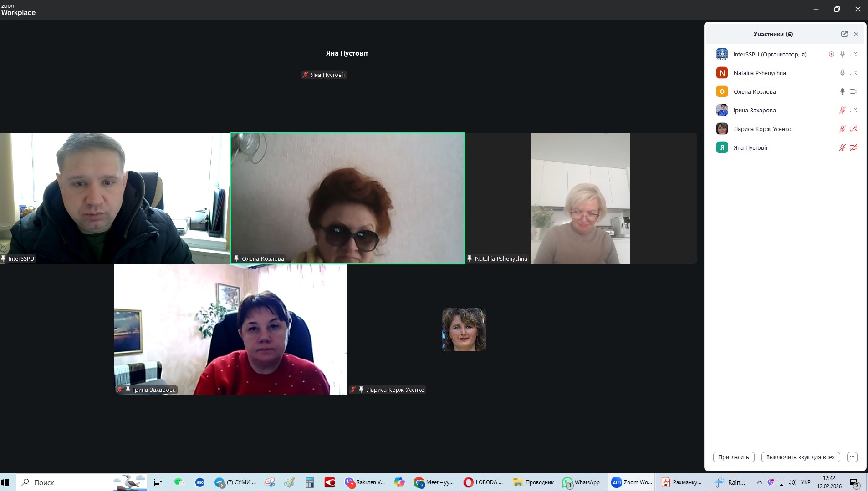Mute Олена Козлова's microphone in list
868x491 pixels.
tap(842, 91)
